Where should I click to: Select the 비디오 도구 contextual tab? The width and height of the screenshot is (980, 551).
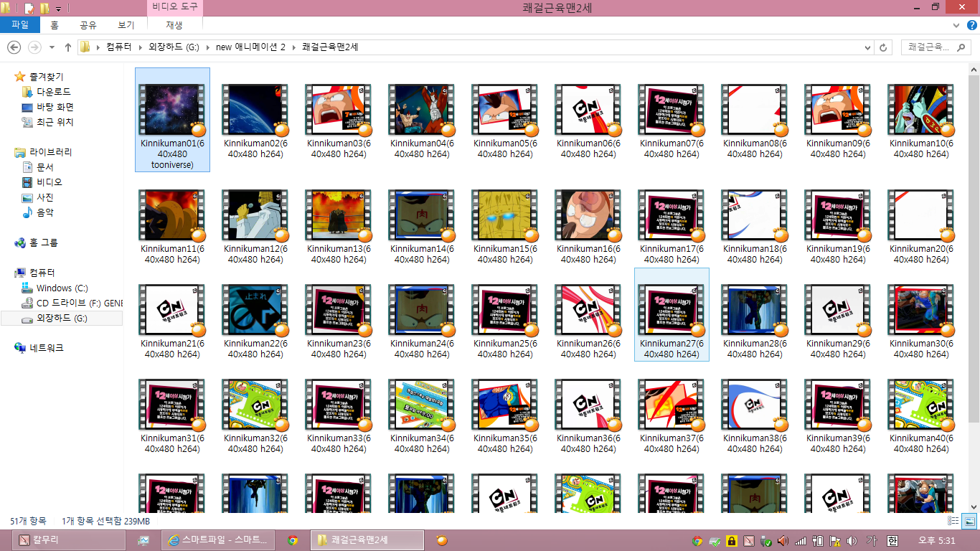pos(175,8)
